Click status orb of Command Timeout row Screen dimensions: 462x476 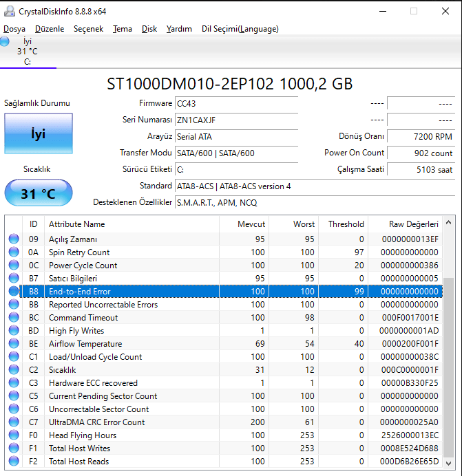click(14, 317)
